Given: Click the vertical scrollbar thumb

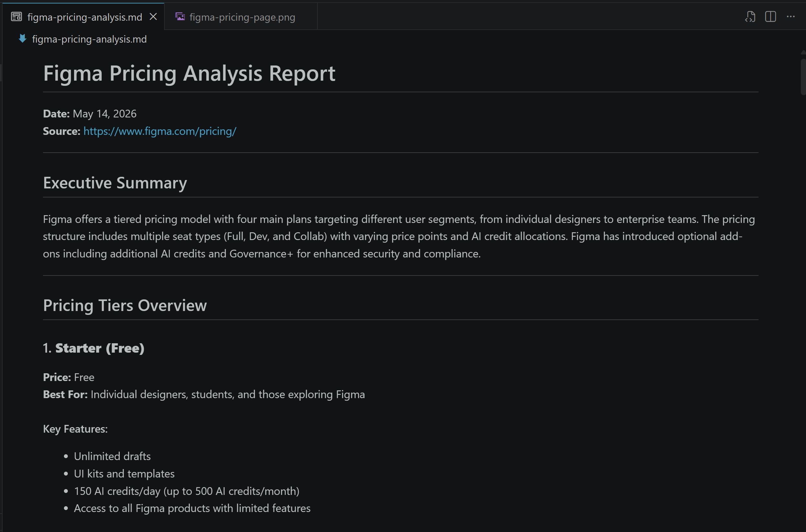Looking at the screenshot, I should pos(803,77).
